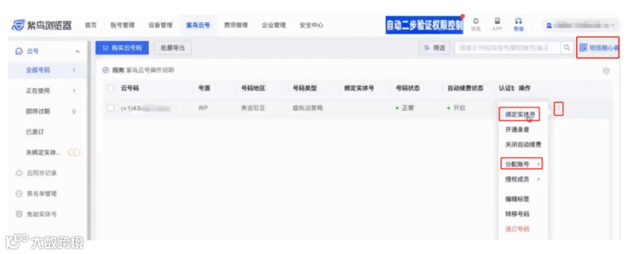Choose 退订号码 menu option
This screenshot has height=254, width=644.
coord(517,229)
